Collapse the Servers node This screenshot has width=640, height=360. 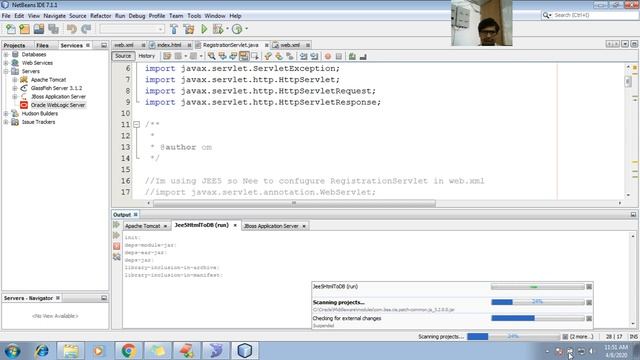point(6,71)
